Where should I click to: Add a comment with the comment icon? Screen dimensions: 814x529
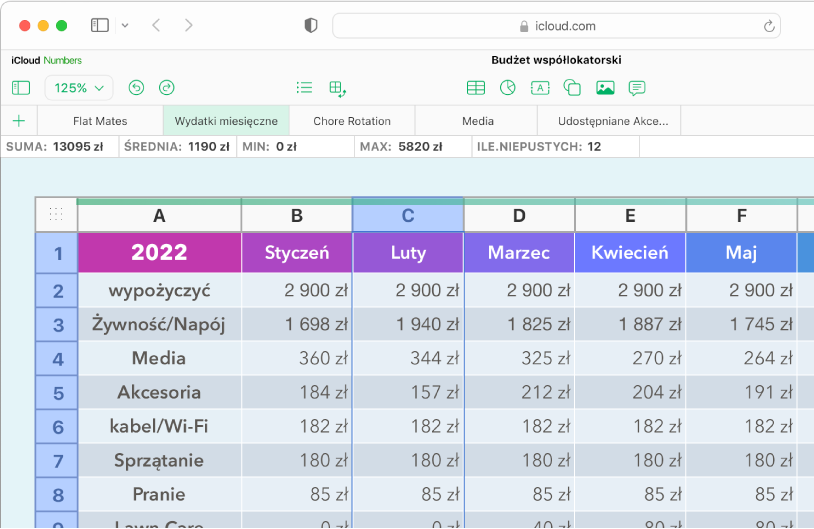[x=636, y=88]
